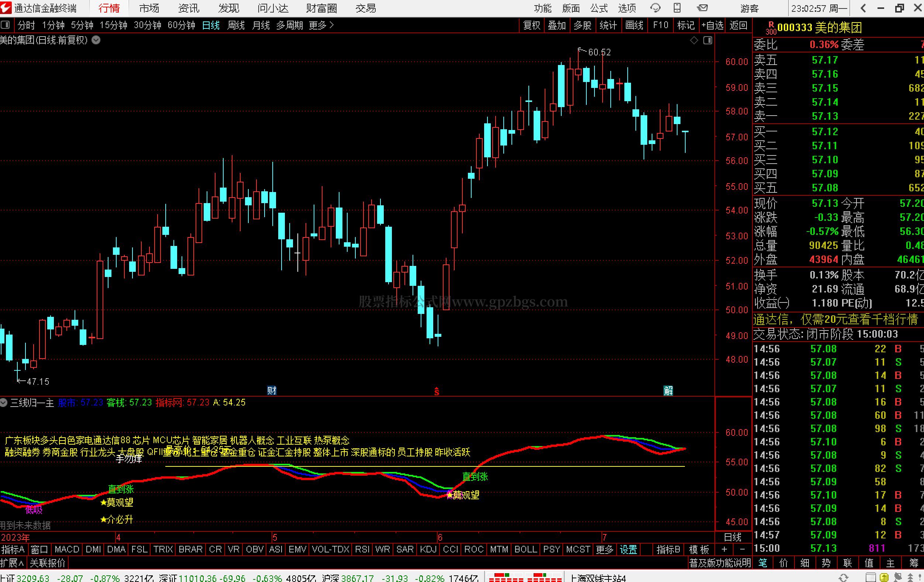
Task: Click the red-green market breadth bars
Action: 524,578
